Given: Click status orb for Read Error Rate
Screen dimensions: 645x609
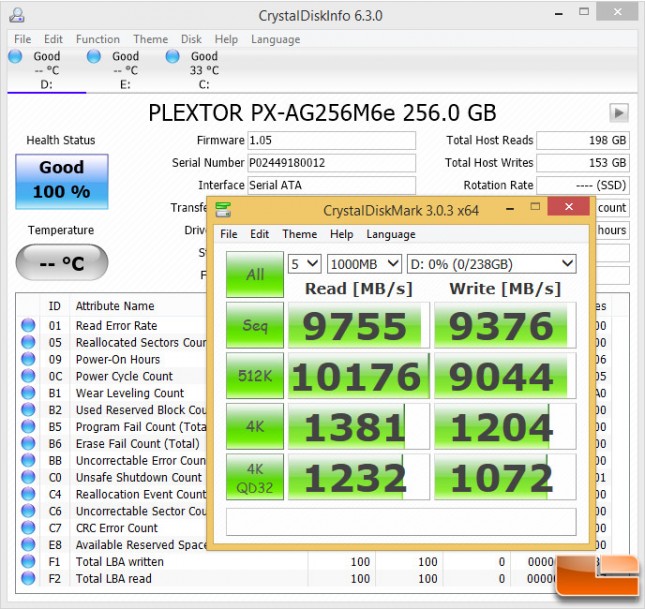Looking at the screenshot, I should (28, 325).
